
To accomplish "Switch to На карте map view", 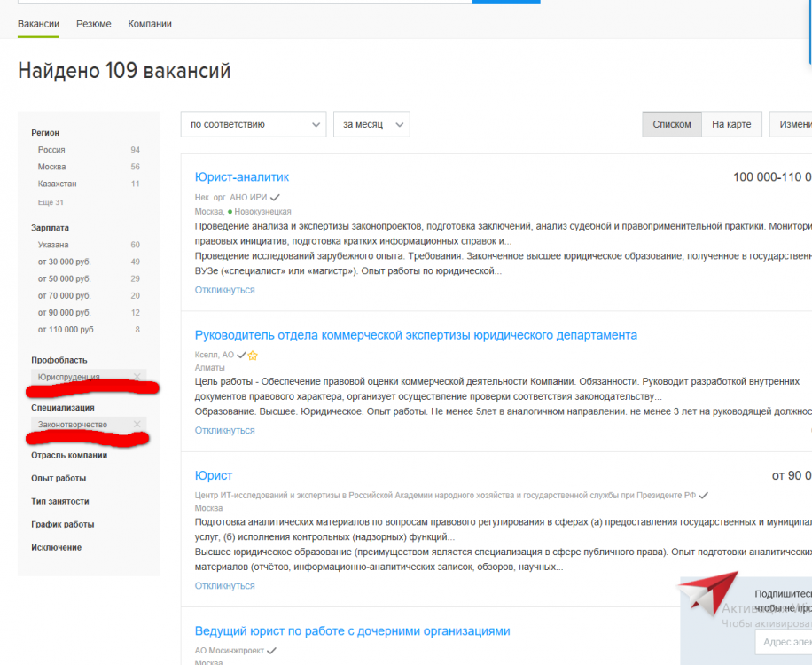I will click(x=731, y=124).
